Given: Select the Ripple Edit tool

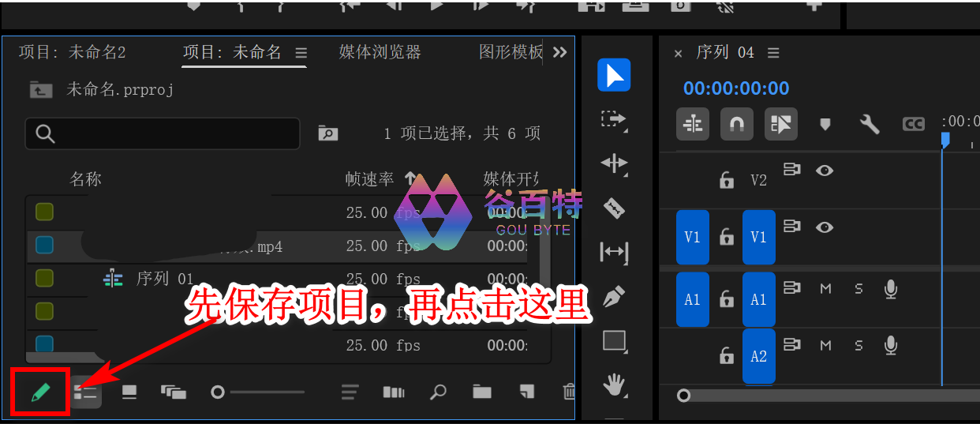Looking at the screenshot, I should coord(614,163).
